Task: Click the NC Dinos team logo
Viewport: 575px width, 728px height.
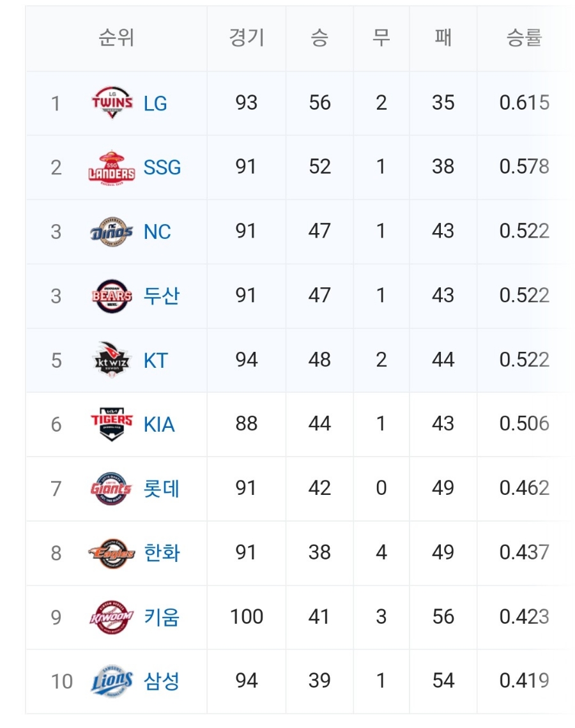Action: point(112,232)
